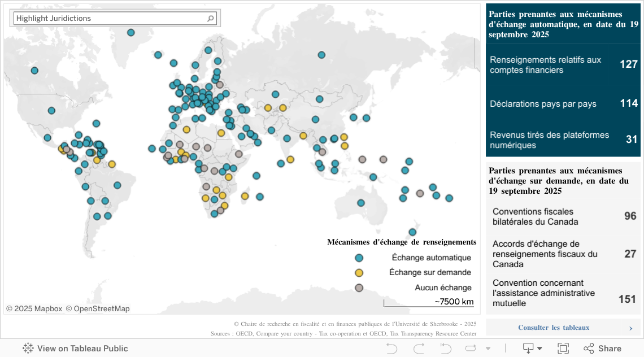This screenshot has width=644, height=357.
Task: Click the Tableau Public logo icon
Action: (26, 349)
